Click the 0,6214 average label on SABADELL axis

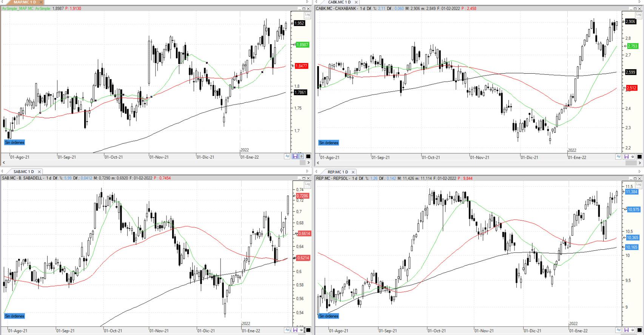click(x=304, y=258)
